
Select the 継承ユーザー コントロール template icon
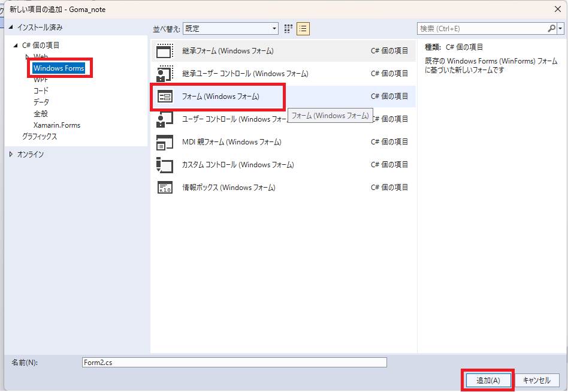click(164, 74)
